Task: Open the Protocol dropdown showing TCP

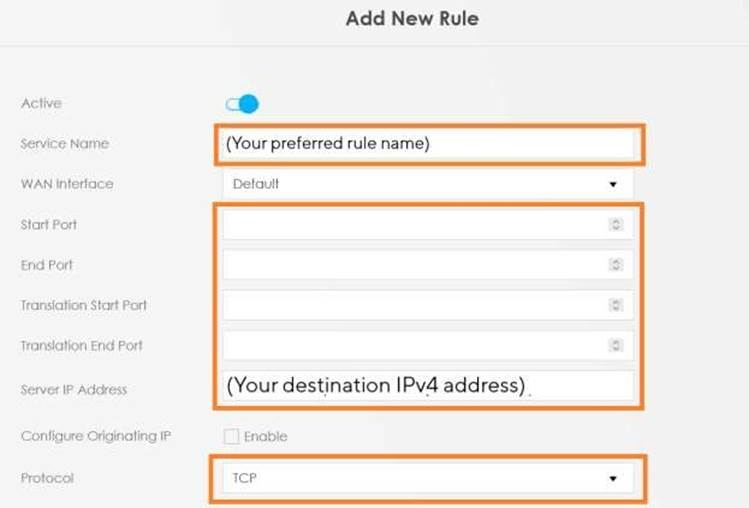Action: point(428,478)
